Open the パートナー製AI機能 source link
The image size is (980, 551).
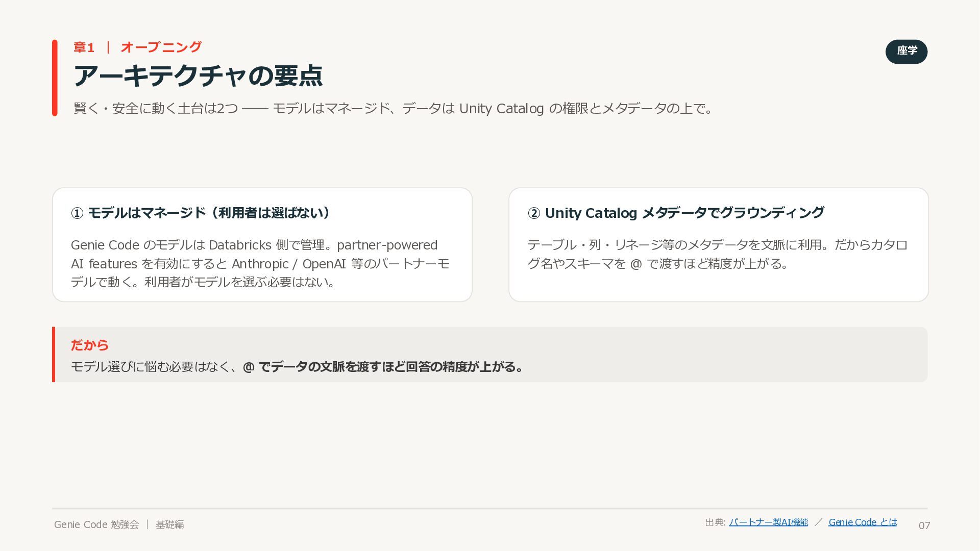pyautogui.click(x=768, y=522)
